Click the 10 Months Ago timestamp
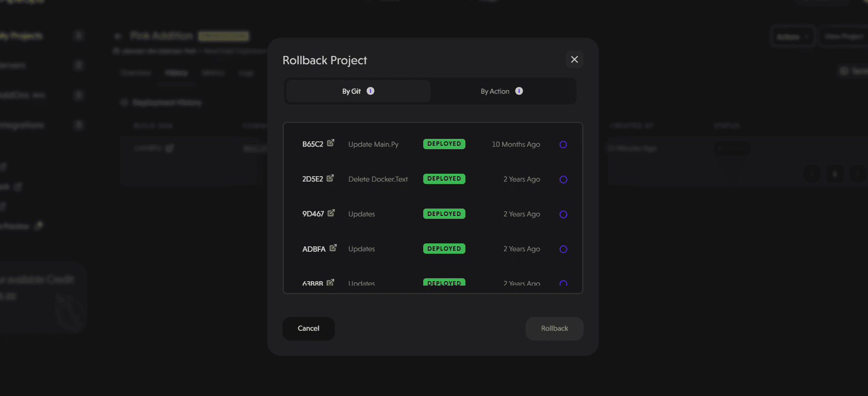 pyautogui.click(x=515, y=144)
